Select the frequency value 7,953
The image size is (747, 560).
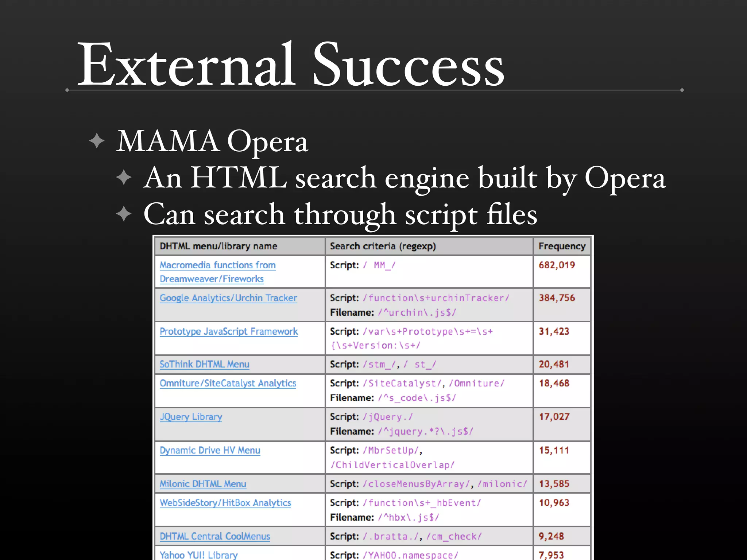pyautogui.click(x=551, y=555)
